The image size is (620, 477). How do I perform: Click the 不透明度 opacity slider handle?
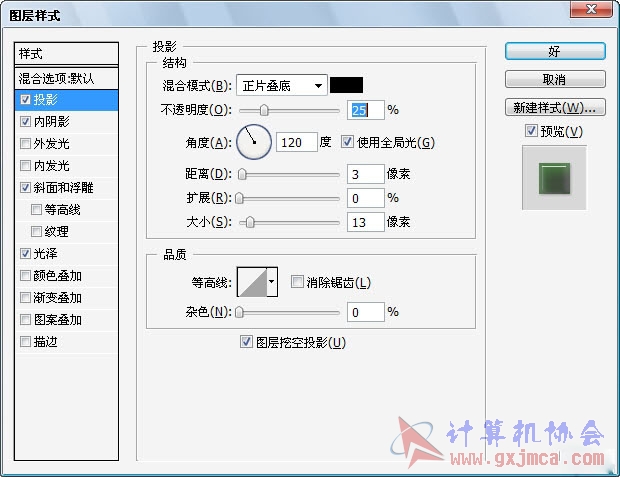point(264,110)
